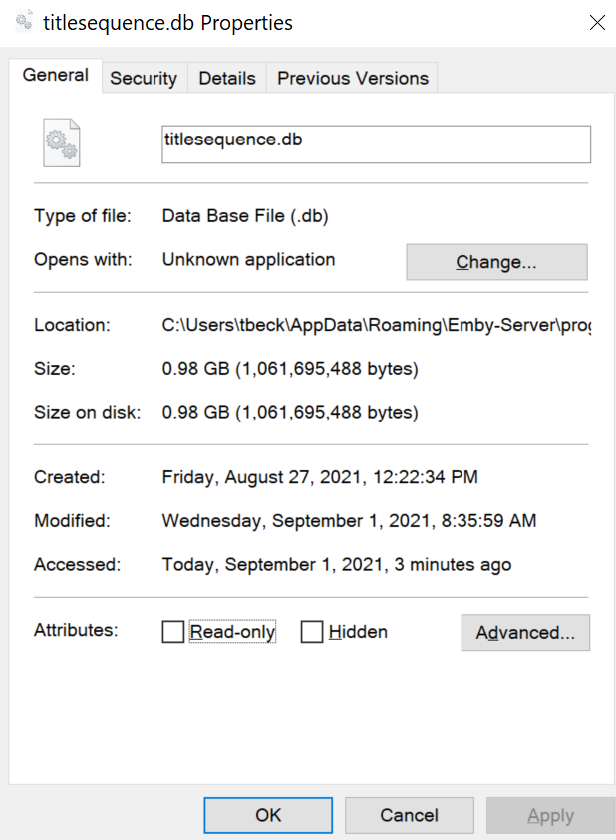The image size is (616, 840).
Task: Click the Location path text
Action: coord(376,325)
